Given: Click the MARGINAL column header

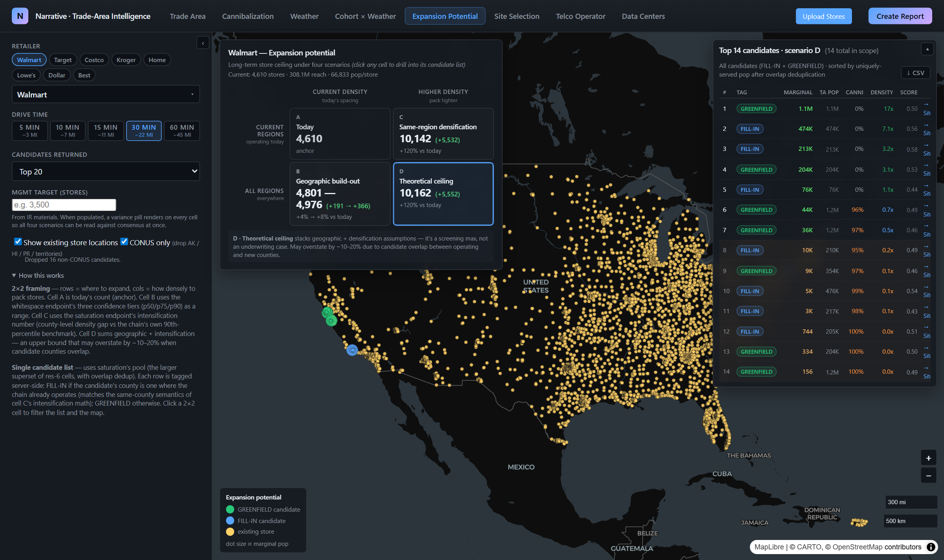Looking at the screenshot, I should click(798, 92).
